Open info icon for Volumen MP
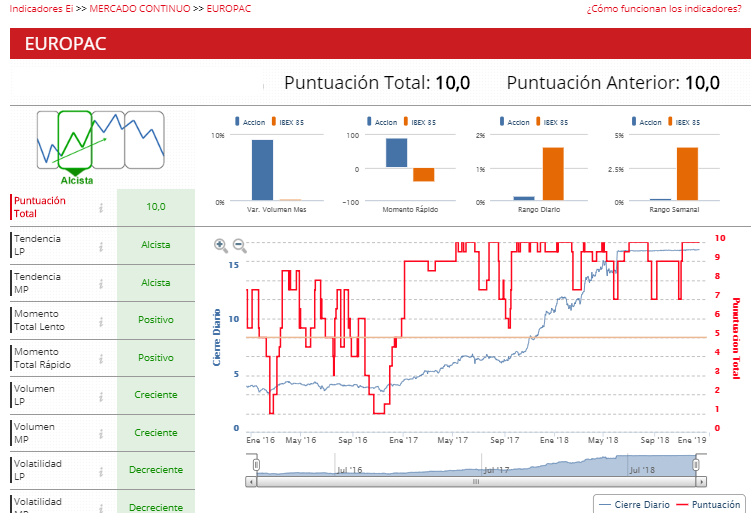 101,434
